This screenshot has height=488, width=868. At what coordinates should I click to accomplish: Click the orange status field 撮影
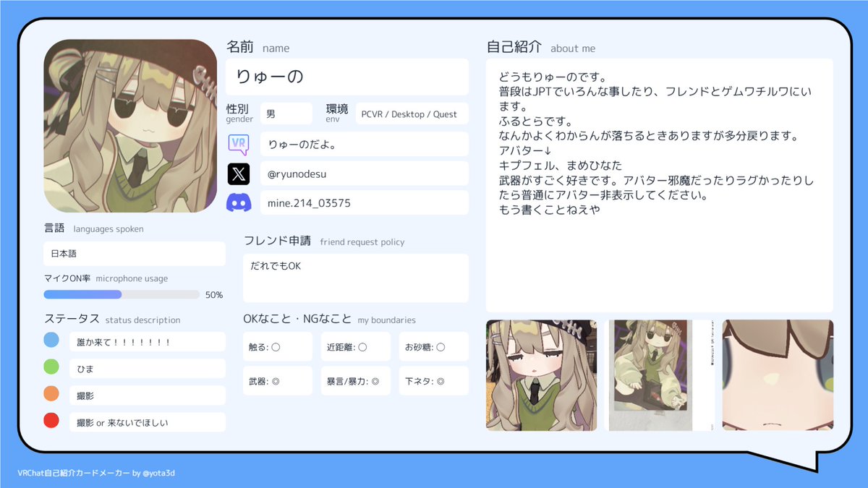[148, 395]
